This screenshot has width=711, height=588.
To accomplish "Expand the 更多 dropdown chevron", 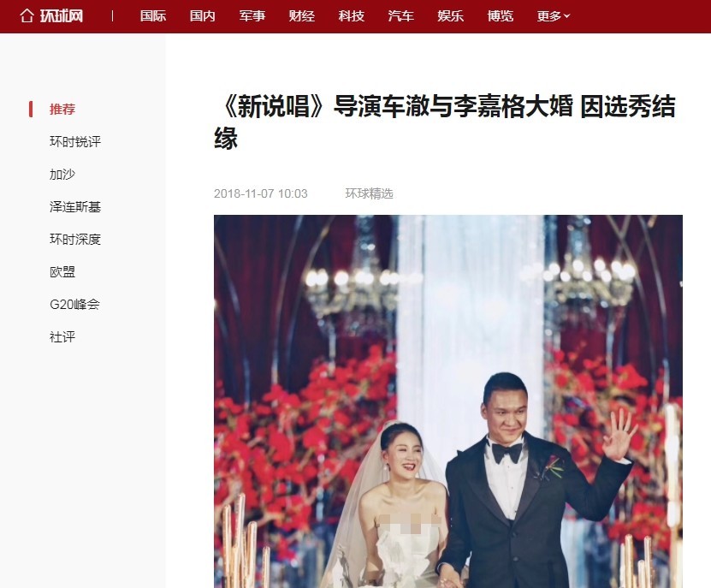I will [566, 16].
